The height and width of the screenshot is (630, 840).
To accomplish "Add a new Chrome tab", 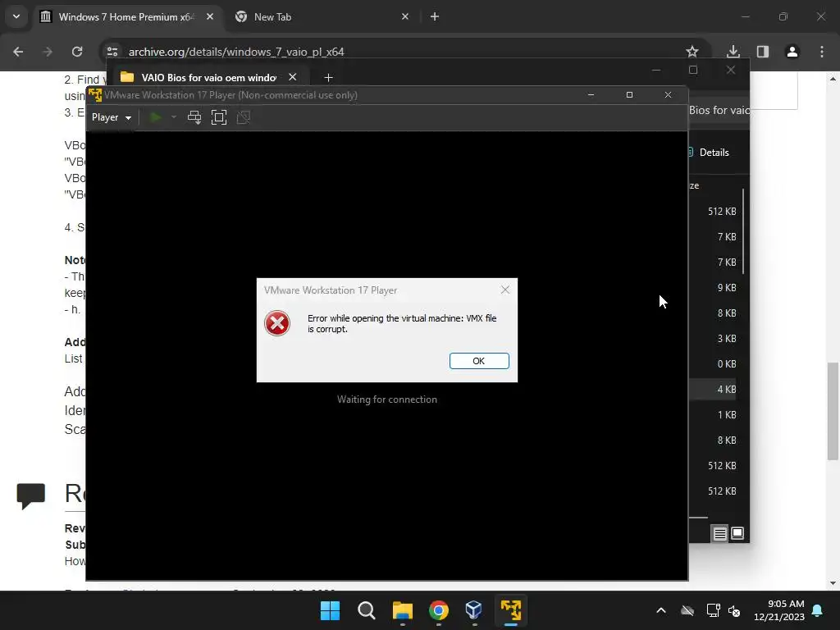I will coord(435,16).
